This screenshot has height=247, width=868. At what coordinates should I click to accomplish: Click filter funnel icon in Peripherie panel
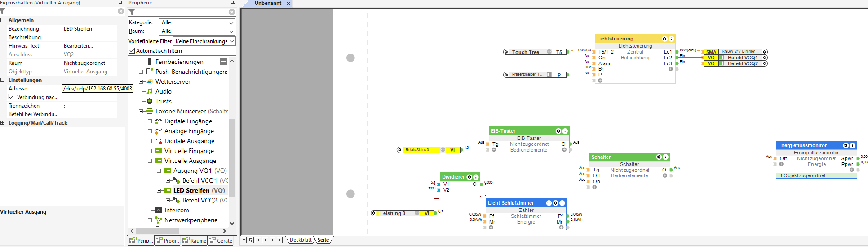click(x=132, y=12)
